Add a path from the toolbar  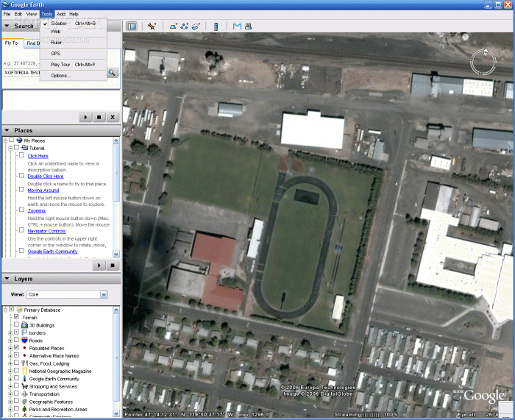185,26
